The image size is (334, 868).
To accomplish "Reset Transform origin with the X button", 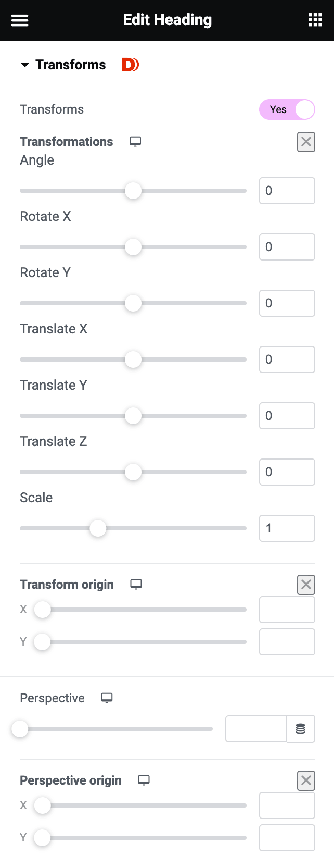I will click(x=306, y=585).
